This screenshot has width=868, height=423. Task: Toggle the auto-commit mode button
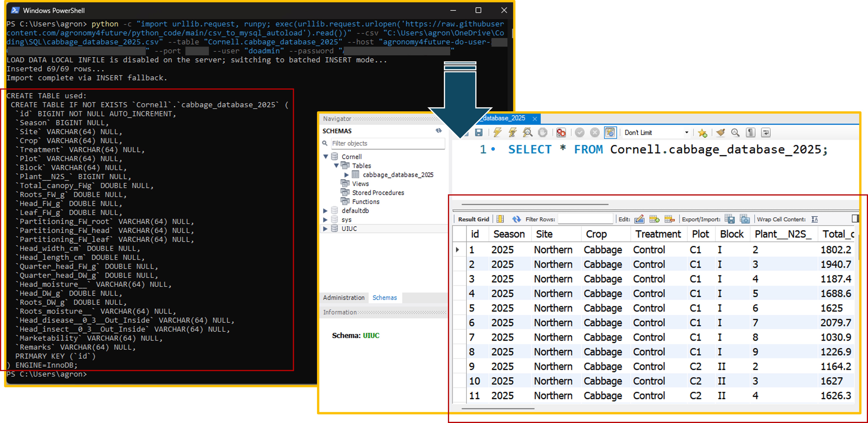tap(610, 133)
